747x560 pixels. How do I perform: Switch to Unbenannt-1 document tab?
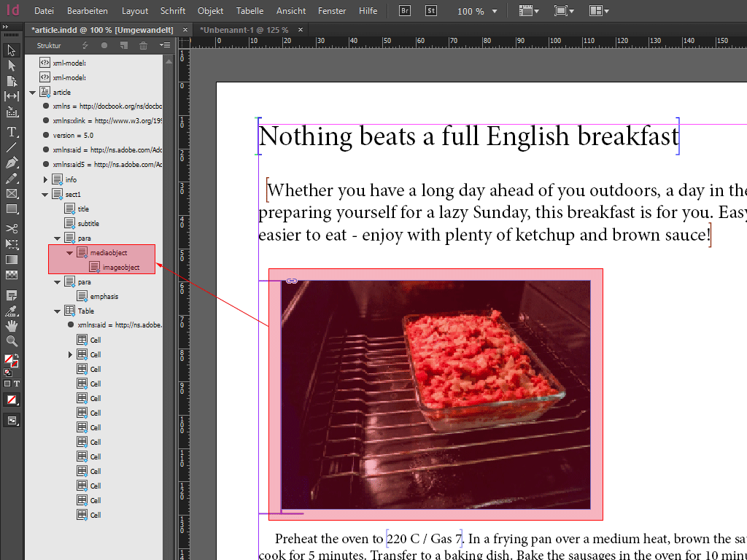(244, 30)
